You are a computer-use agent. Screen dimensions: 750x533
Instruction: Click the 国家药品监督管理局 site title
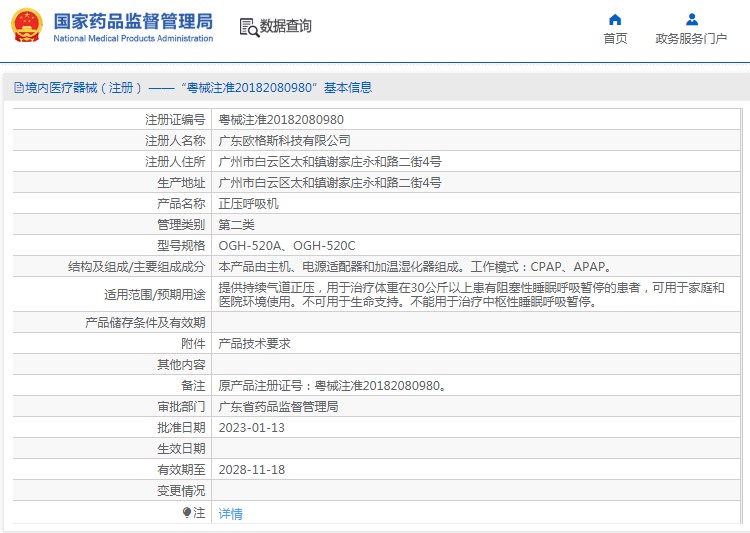pyautogui.click(x=132, y=21)
